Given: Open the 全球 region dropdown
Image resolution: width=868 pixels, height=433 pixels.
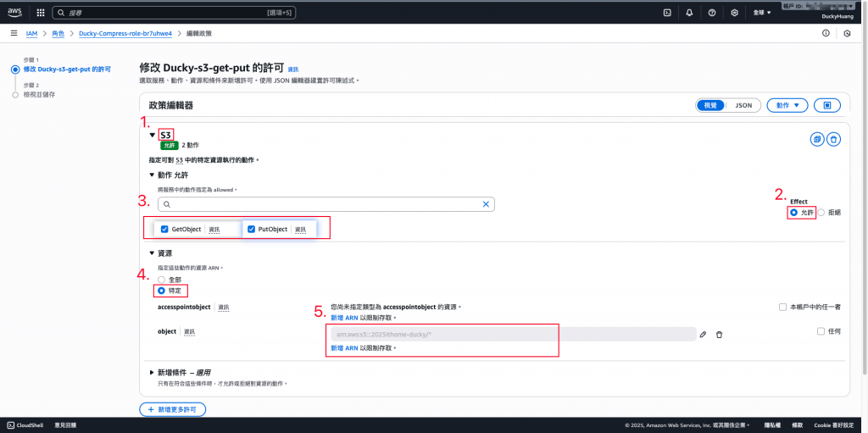Looking at the screenshot, I should (x=762, y=12).
